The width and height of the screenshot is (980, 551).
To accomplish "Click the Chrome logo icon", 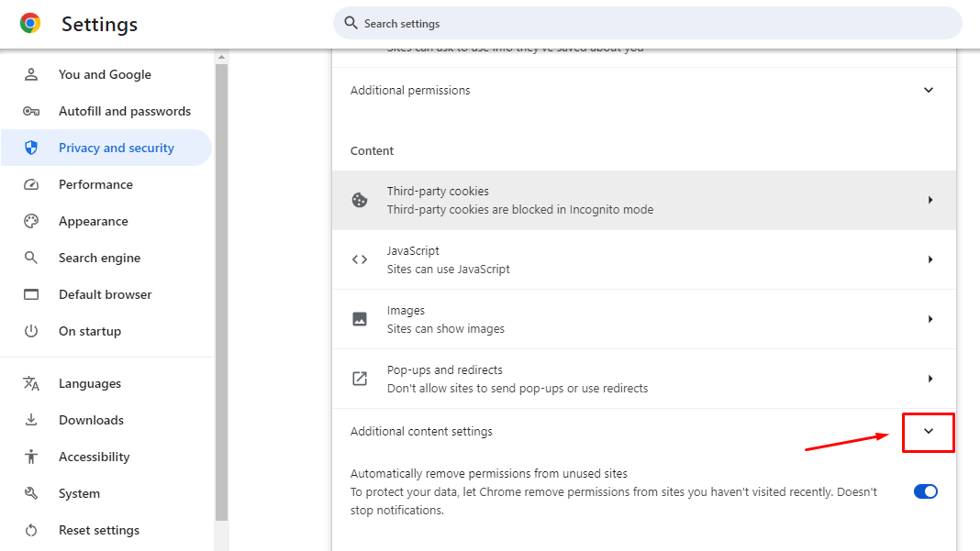I will (30, 23).
